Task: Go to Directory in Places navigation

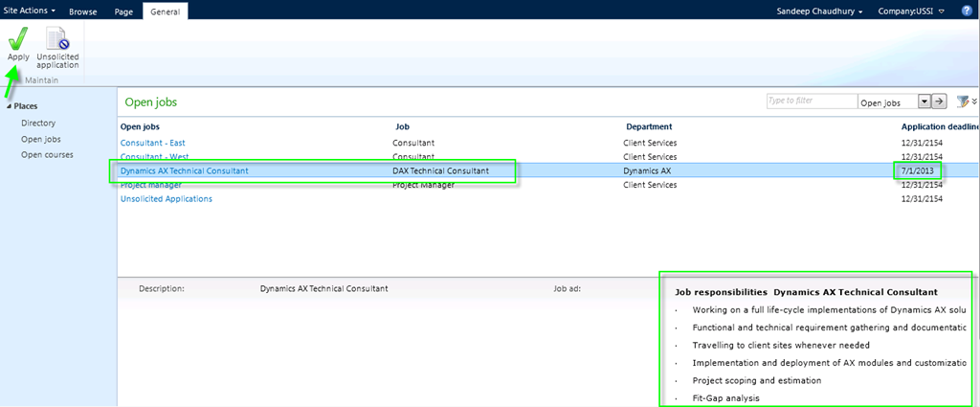Action: [38, 124]
